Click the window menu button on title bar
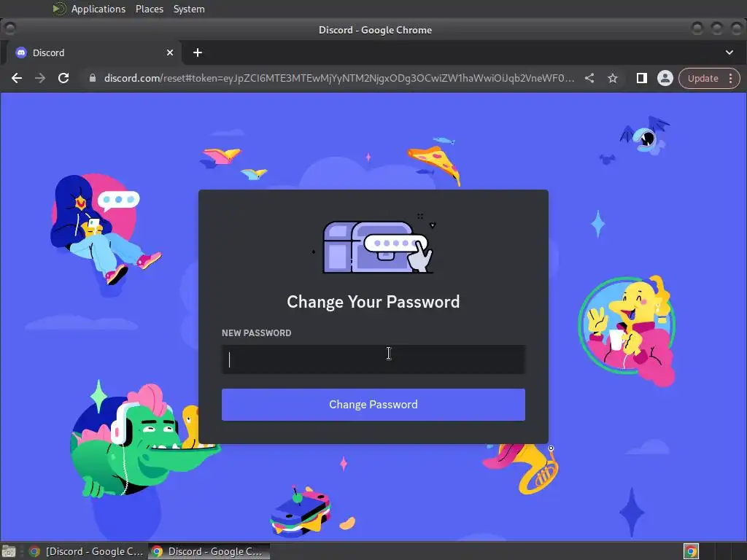747x560 pixels. click(x=9, y=29)
